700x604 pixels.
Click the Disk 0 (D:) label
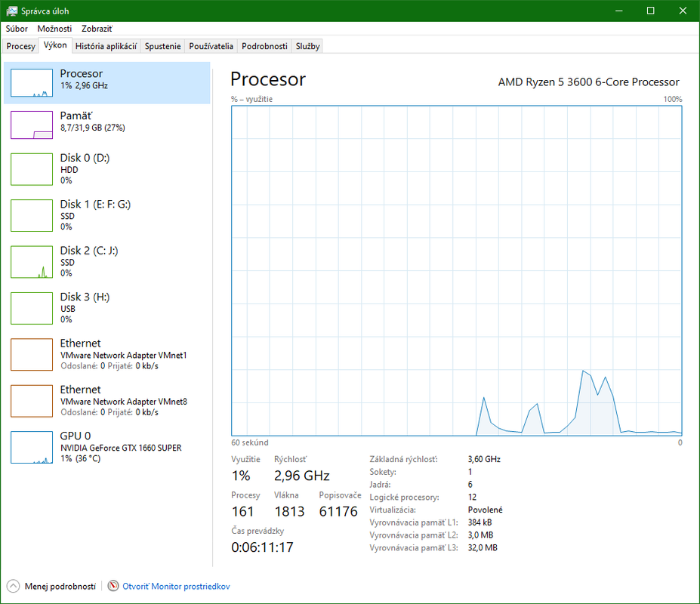(x=85, y=158)
